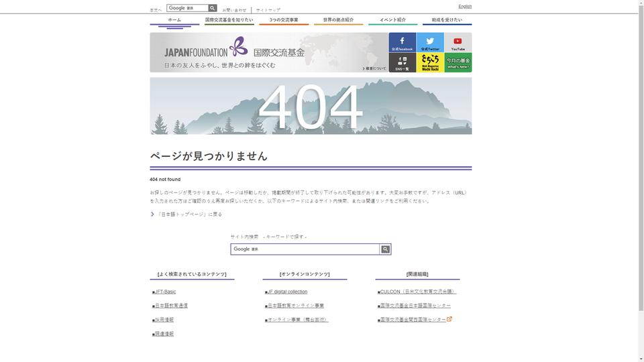The height and width of the screenshot is (362, 644).
Task: Open the official Facebook tile
Action: coord(402,42)
